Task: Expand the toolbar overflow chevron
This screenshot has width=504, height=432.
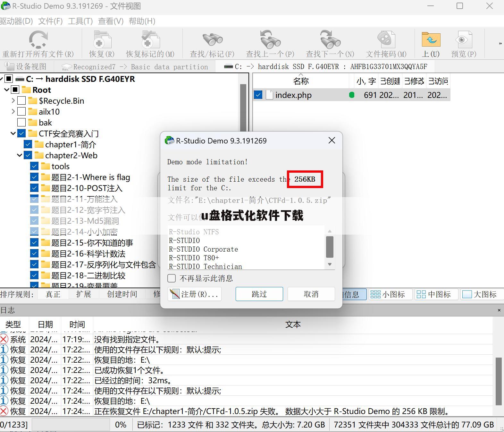Action: click(x=500, y=43)
